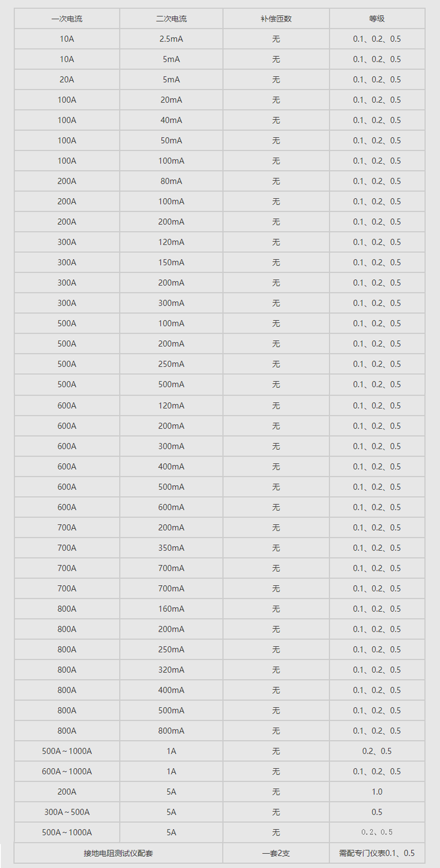The image size is (440, 868).
Task: Select the 1.0 grade cell
Action: click(377, 792)
